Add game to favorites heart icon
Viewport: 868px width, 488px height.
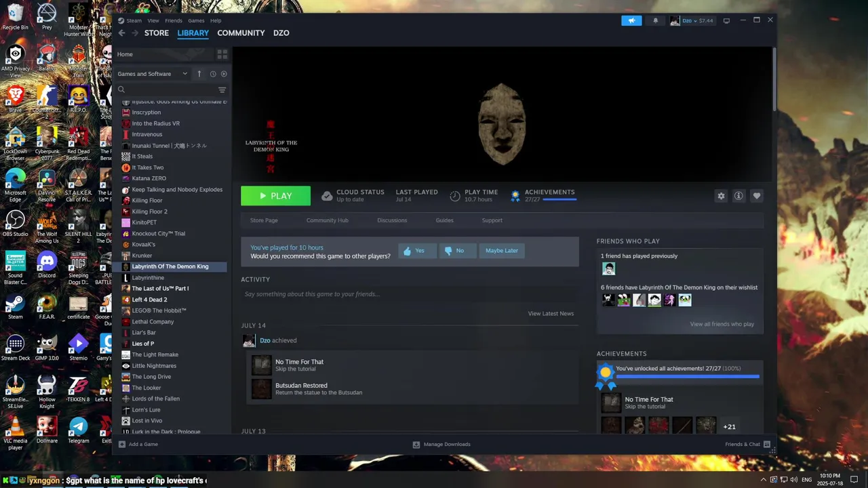(x=757, y=196)
